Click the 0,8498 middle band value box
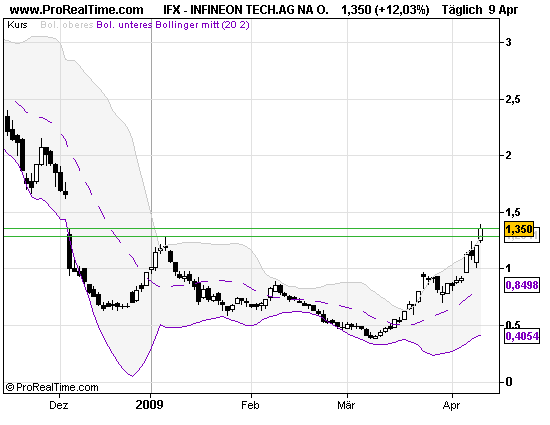The image size is (550, 425). 522,285
